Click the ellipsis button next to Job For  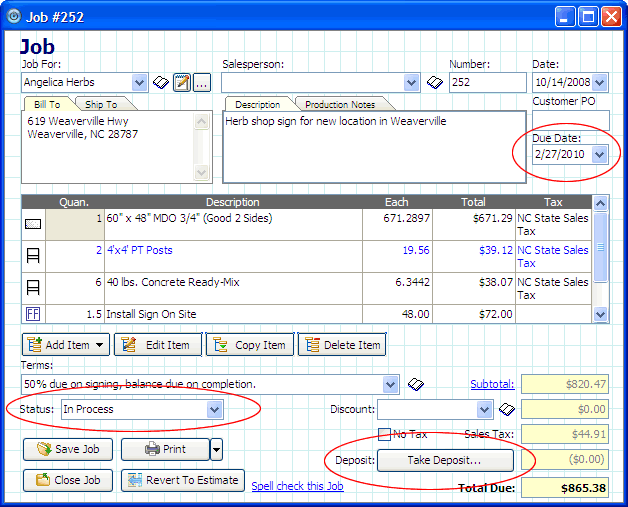tap(202, 83)
